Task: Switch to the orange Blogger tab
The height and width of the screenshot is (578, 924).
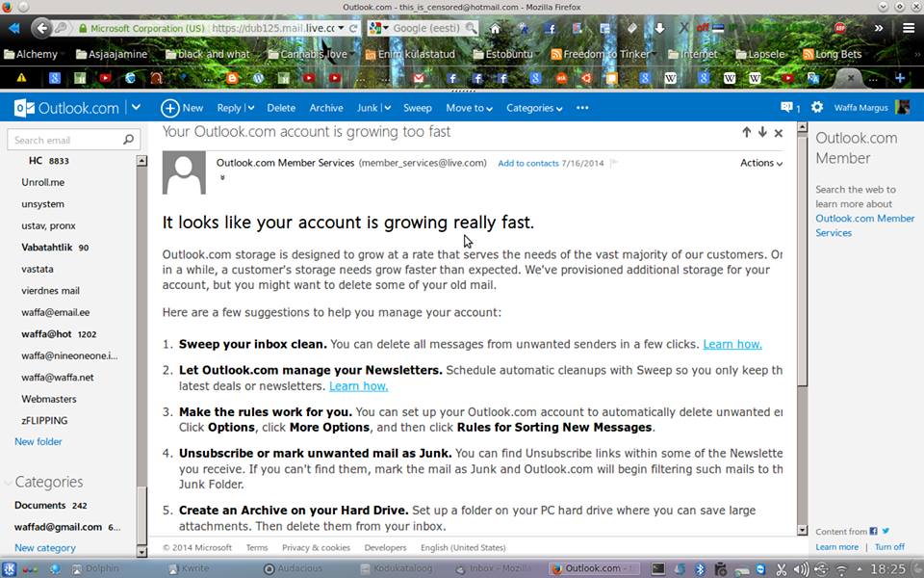Action: point(233,78)
